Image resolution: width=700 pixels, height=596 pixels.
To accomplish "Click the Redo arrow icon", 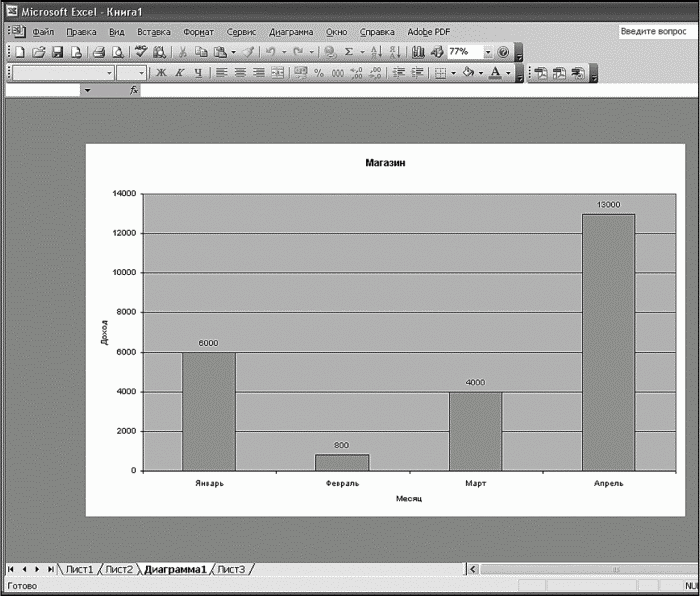I will [x=298, y=52].
